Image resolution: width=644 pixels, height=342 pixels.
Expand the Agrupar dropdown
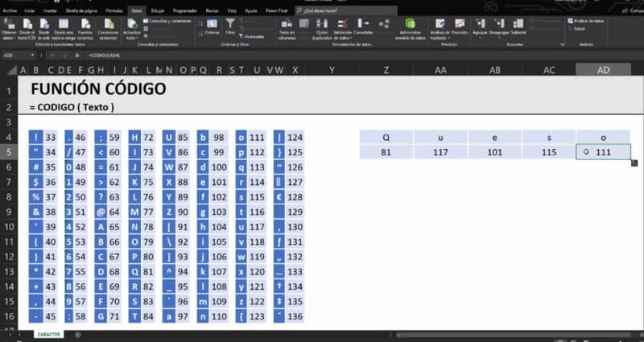[481, 31]
